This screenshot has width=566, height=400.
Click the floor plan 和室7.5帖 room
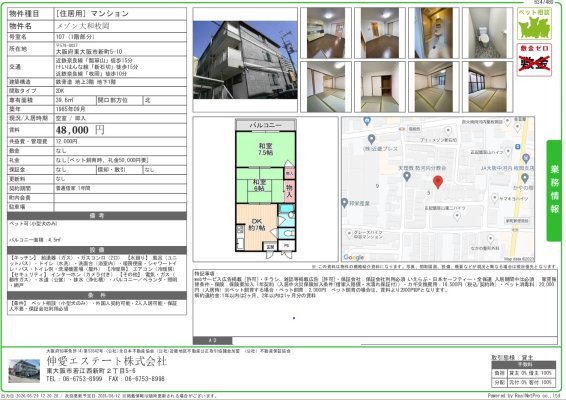(x=265, y=149)
